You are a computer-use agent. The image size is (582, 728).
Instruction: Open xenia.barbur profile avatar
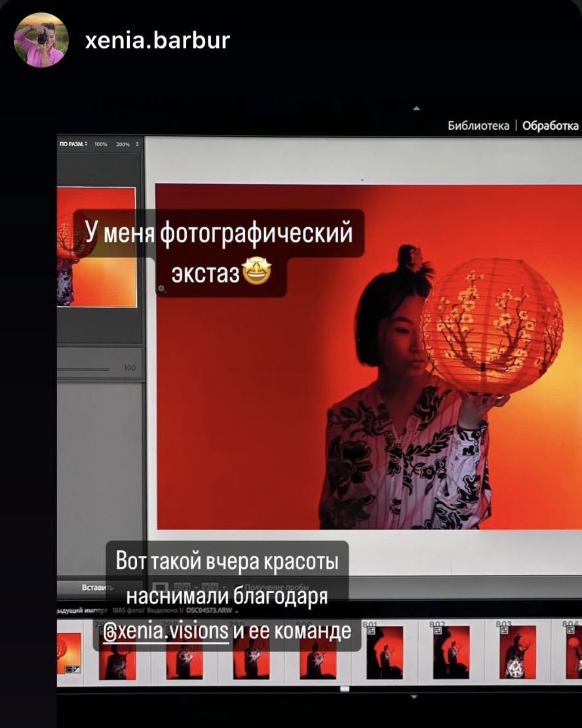click(41, 40)
